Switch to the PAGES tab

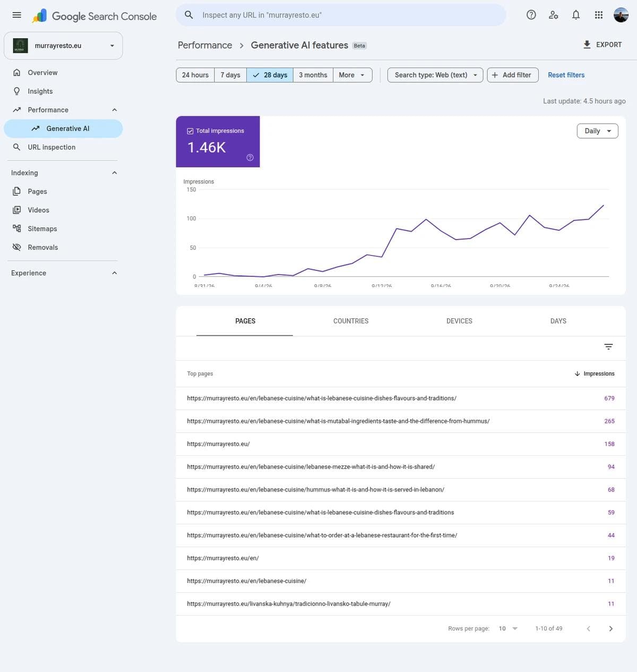tap(245, 321)
